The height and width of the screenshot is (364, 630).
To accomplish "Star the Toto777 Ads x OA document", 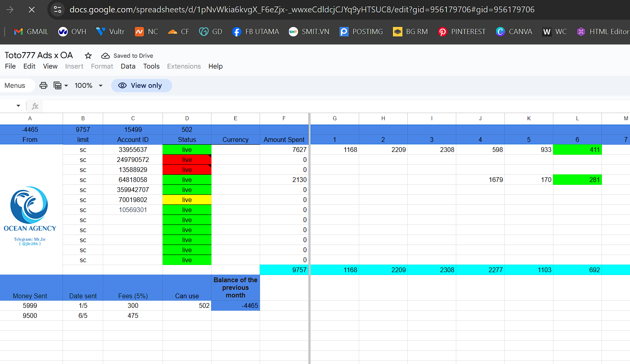I will click(x=88, y=56).
